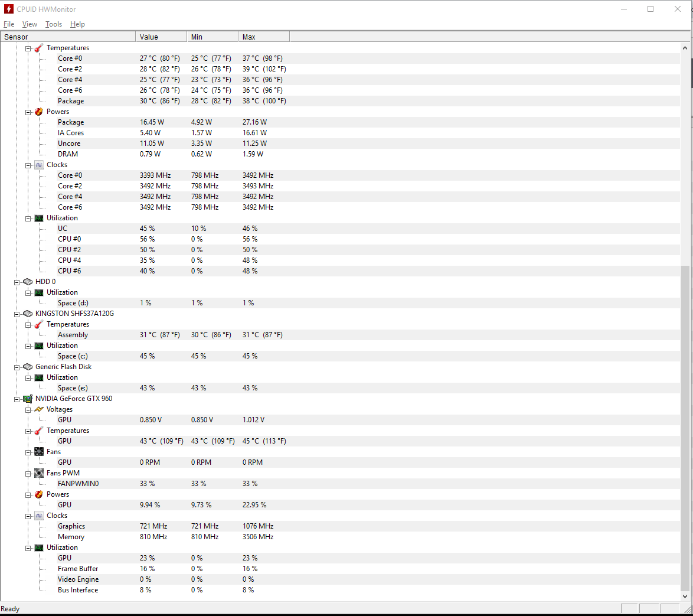This screenshot has height=616, width=693.
Task: Click the GPU Fans icon
Action: [39, 451]
